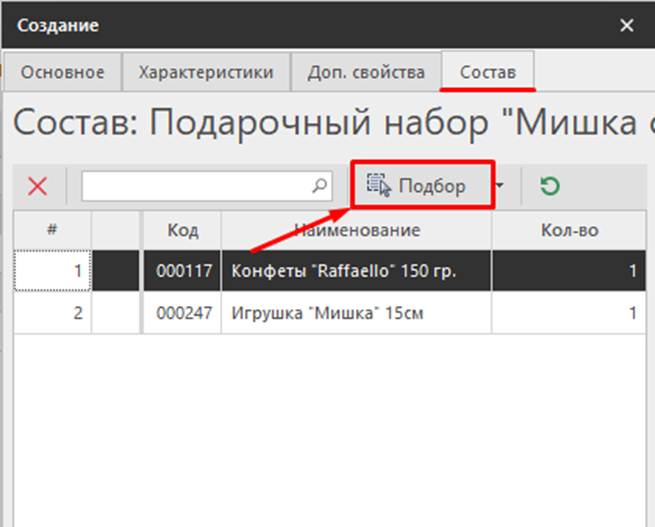Click the quantity cell for Игрушка "Мишка"

[568, 313]
